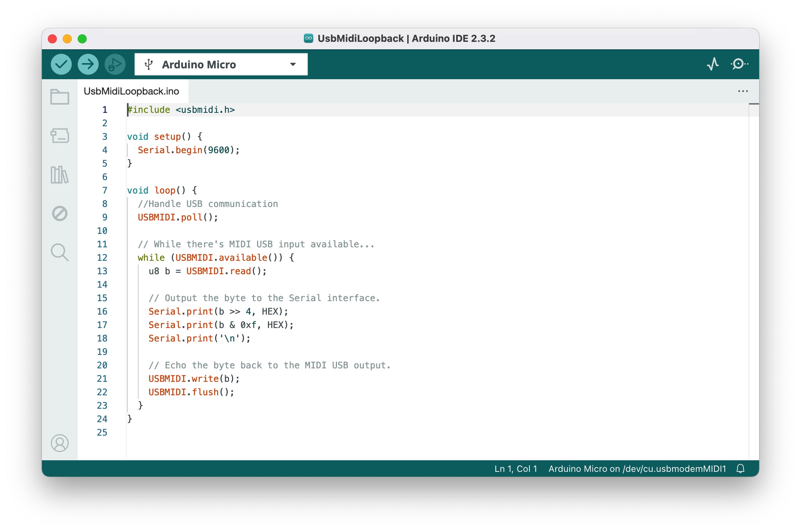
Task: Show the Debug sidebar panel
Action: (60, 214)
